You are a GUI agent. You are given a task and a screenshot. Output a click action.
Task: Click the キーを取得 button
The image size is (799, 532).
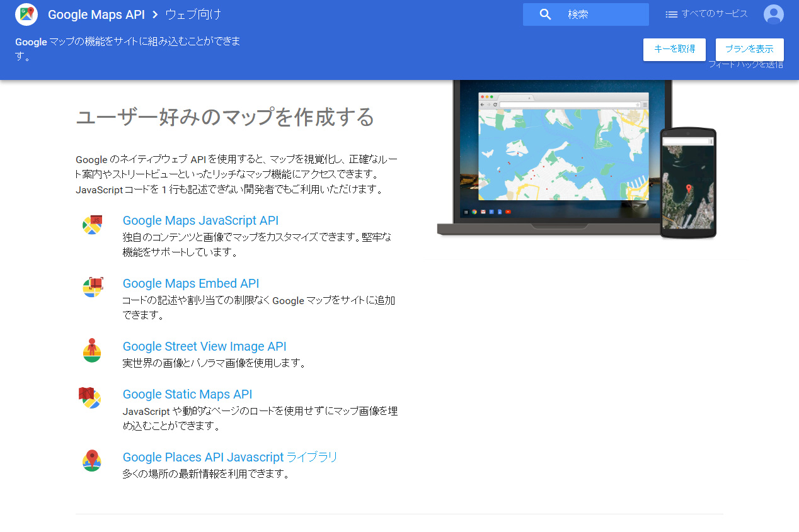click(x=674, y=50)
